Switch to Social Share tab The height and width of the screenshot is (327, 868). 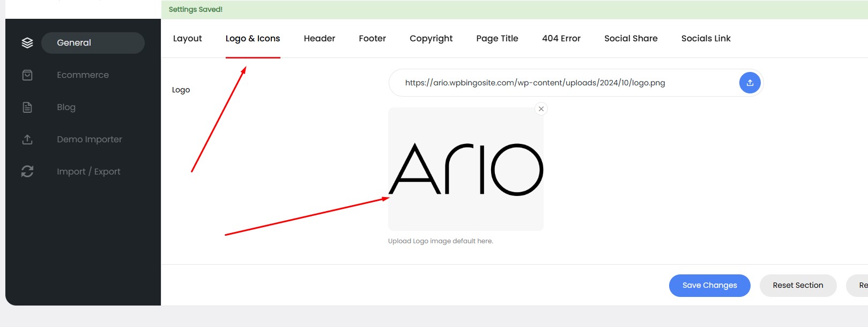pyautogui.click(x=630, y=39)
